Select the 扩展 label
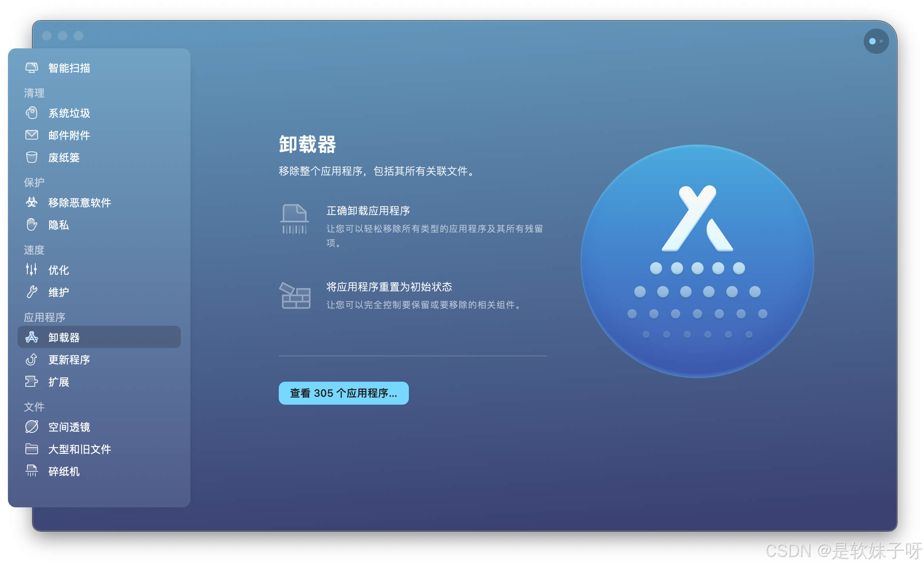The height and width of the screenshot is (566, 924). click(x=59, y=382)
